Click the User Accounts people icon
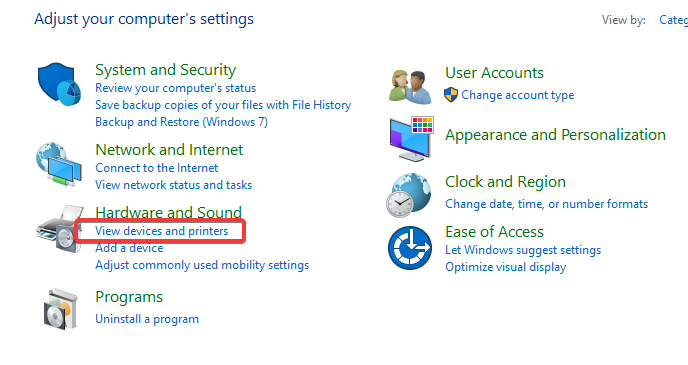 [x=411, y=86]
